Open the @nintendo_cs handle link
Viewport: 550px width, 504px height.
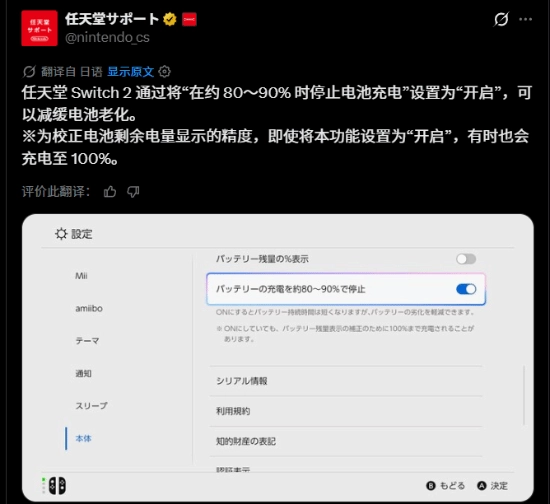pos(107,37)
